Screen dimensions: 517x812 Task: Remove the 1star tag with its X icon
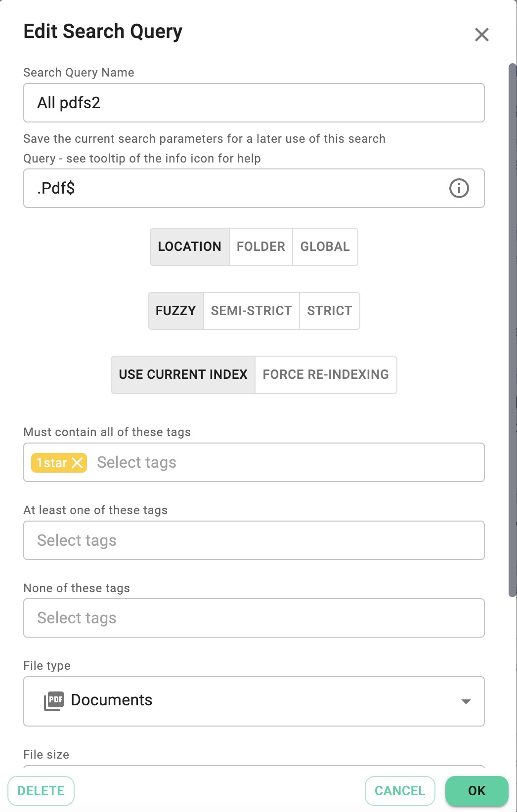click(78, 463)
